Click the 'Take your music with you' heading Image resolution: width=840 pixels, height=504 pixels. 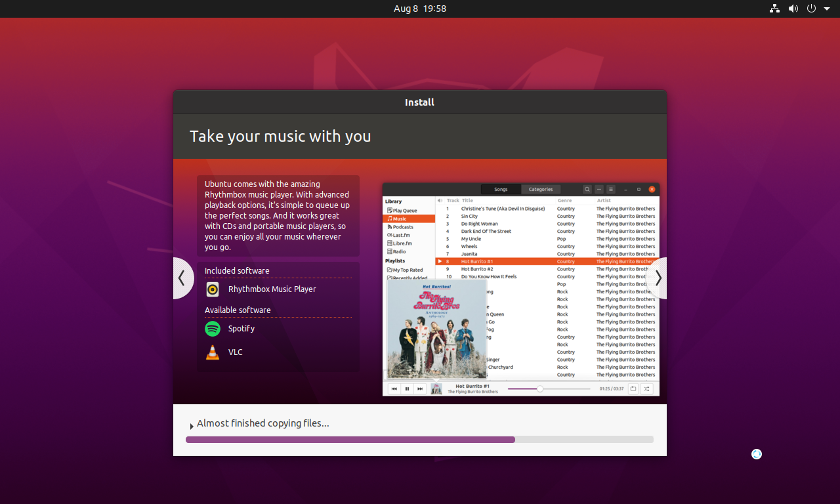(x=280, y=136)
